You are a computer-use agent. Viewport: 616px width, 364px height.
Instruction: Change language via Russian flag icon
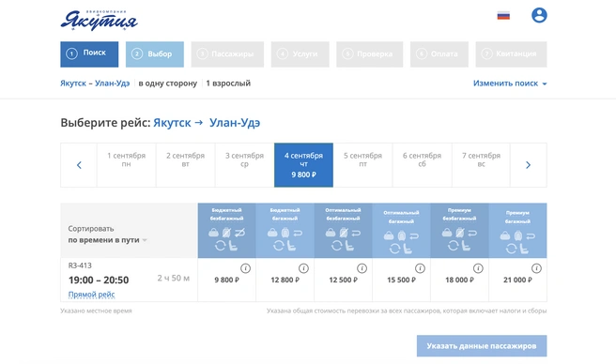(503, 16)
